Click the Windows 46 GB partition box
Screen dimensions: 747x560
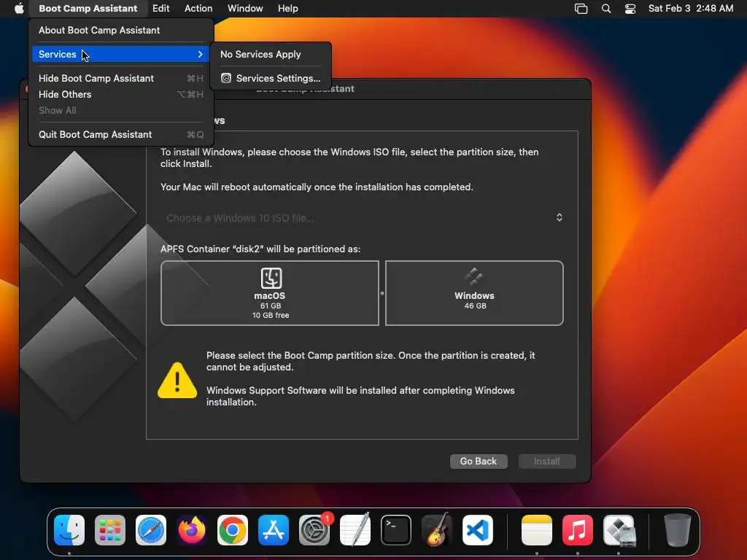[x=474, y=293]
